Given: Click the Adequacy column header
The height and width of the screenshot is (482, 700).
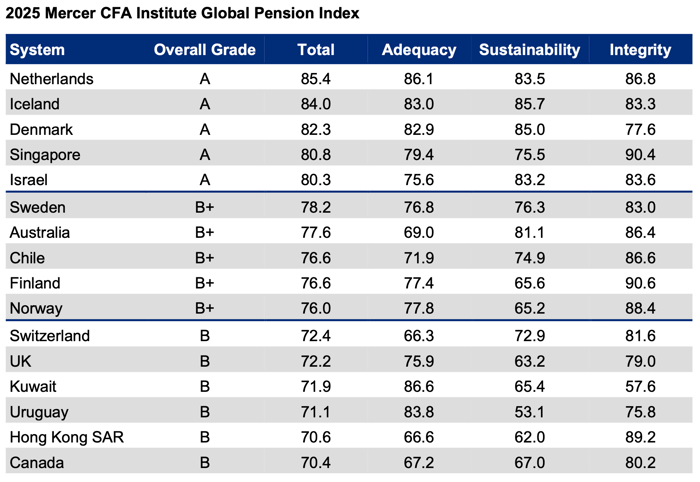Looking at the screenshot, I should click(419, 50).
